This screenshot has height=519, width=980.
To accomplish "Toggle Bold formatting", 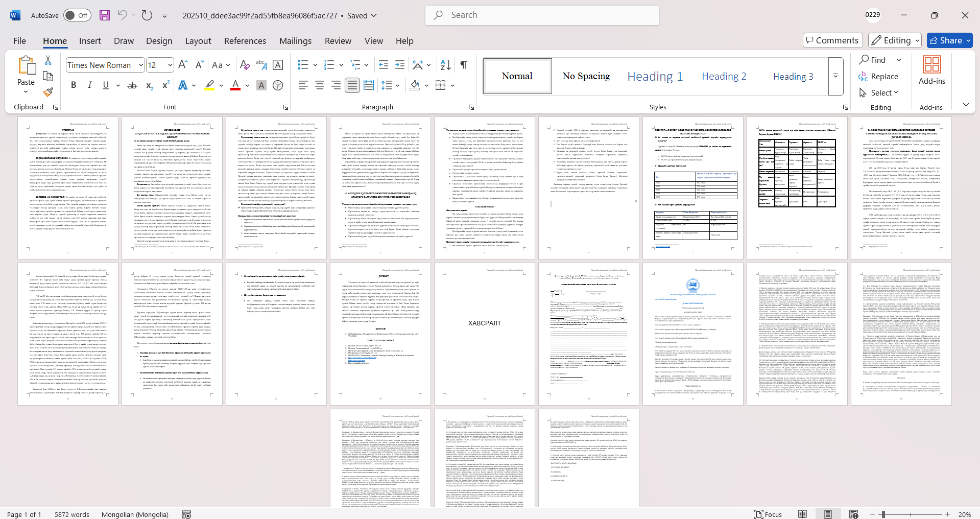I will point(74,85).
